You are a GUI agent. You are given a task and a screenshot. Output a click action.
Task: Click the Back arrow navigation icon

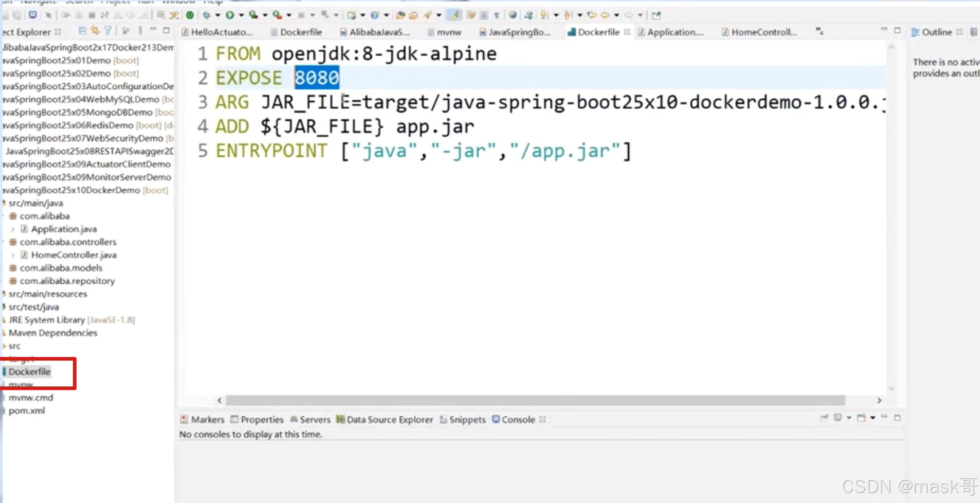pyautogui.click(x=605, y=15)
